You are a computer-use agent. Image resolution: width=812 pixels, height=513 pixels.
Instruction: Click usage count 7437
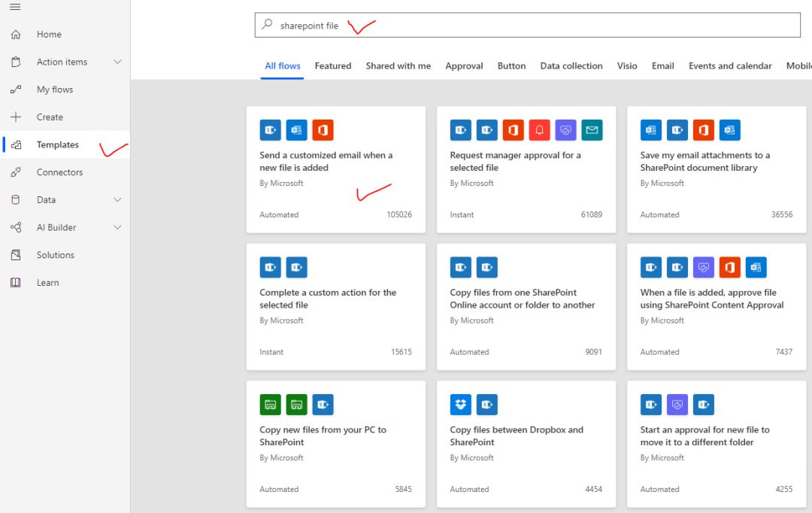point(784,352)
